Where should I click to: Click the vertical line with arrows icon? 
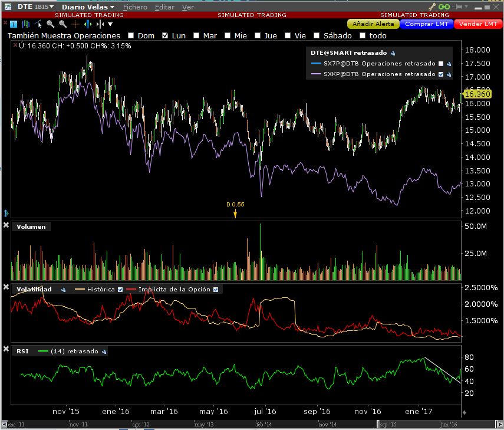100,24
